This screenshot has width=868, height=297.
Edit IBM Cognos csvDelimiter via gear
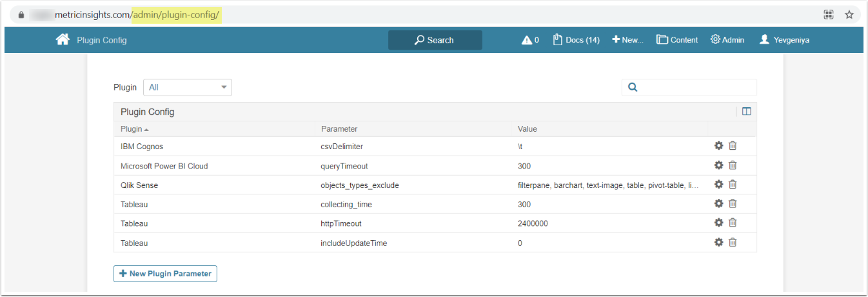pos(718,146)
